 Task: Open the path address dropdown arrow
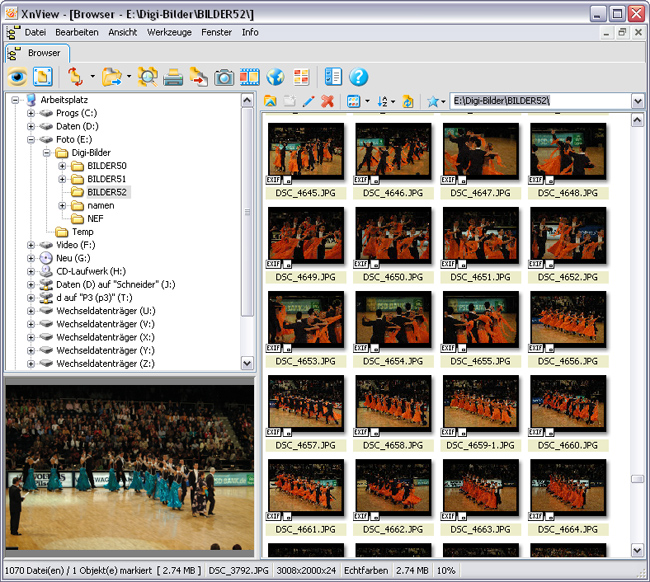point(637,101)
